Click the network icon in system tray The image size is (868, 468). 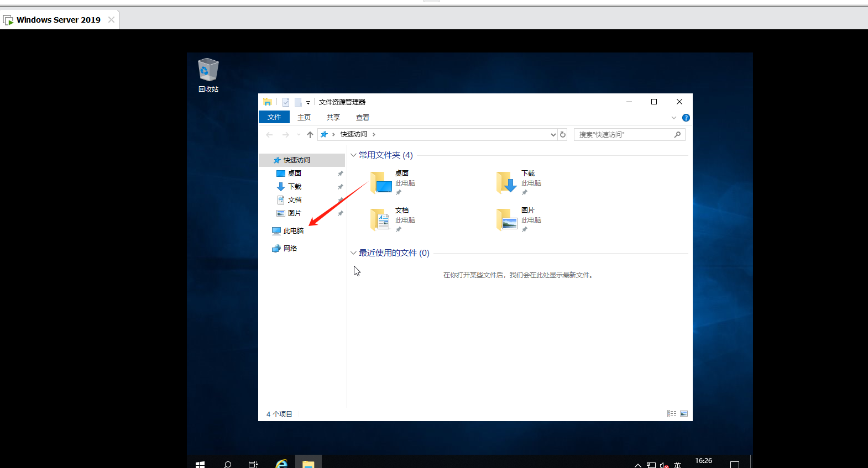[651, 465]
